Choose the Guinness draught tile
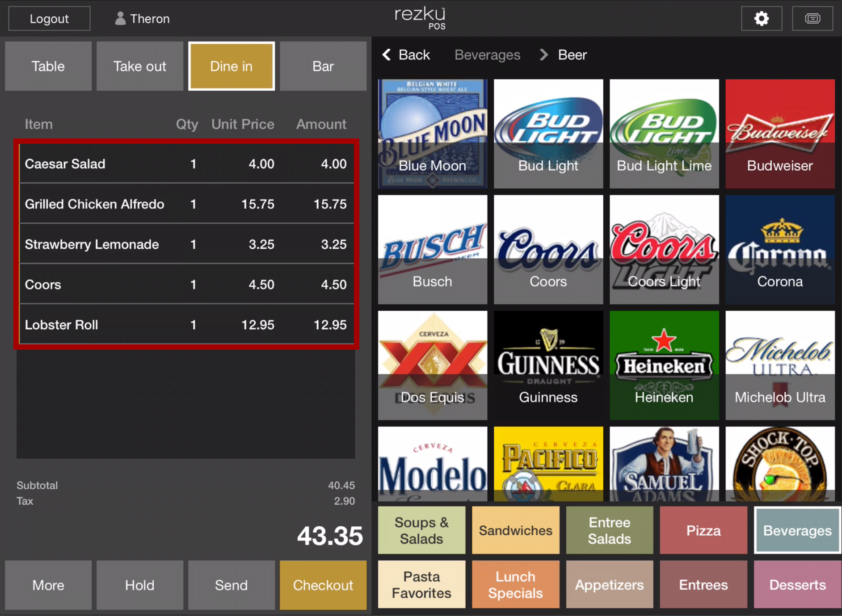842x616 pixels. point(548,365)
